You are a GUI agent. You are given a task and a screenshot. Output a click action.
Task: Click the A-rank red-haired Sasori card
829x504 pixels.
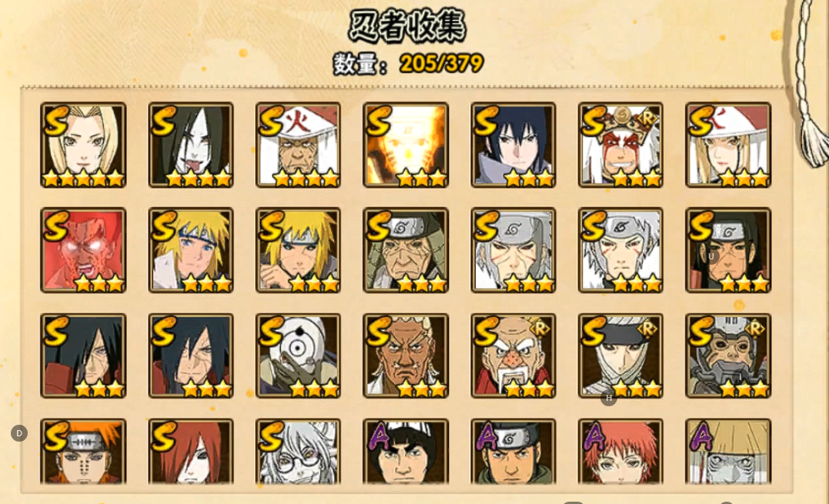tap(620, 452)
